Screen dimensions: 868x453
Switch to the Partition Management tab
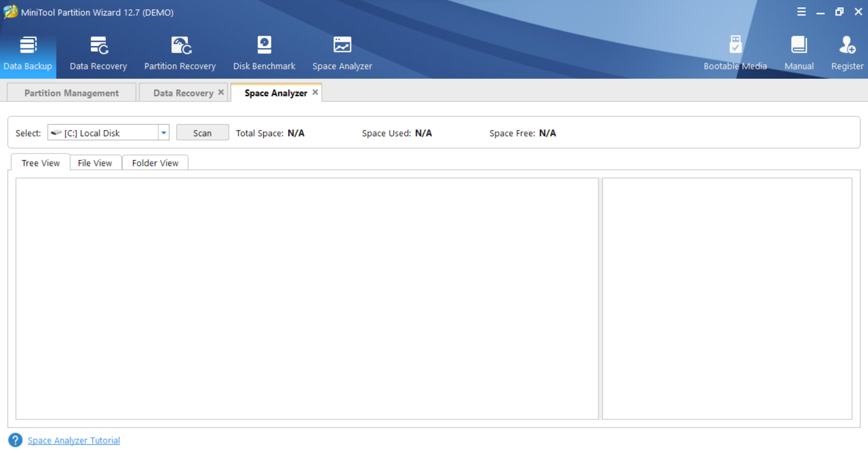pyautogui.click(x=72, y=93)
